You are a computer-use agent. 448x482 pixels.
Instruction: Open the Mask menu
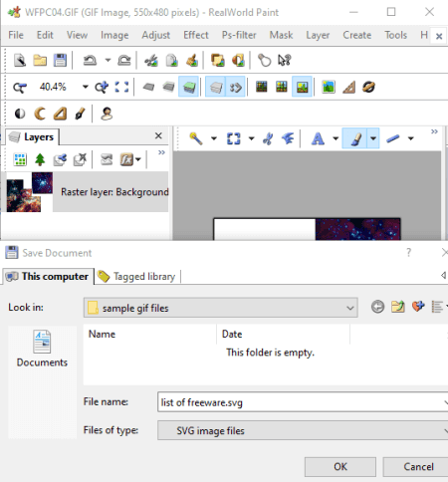pos(281,35)
